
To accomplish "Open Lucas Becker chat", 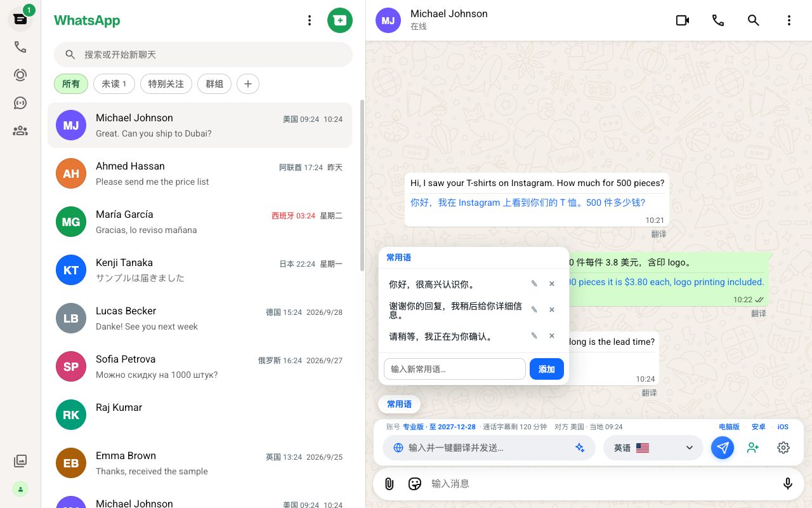I will point(200,318).
